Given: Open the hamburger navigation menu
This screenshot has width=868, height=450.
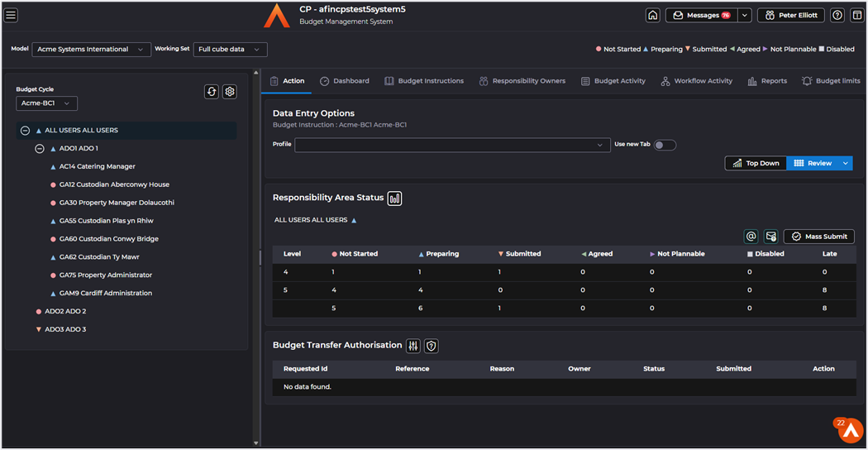Looking at the screenshot, I should [12, 15].
